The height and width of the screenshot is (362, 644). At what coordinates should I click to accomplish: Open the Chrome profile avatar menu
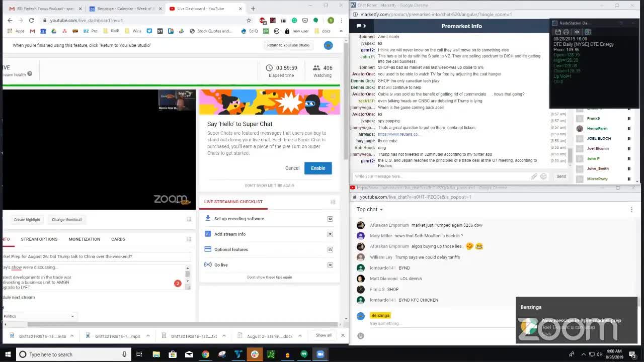tap(331, 20)
